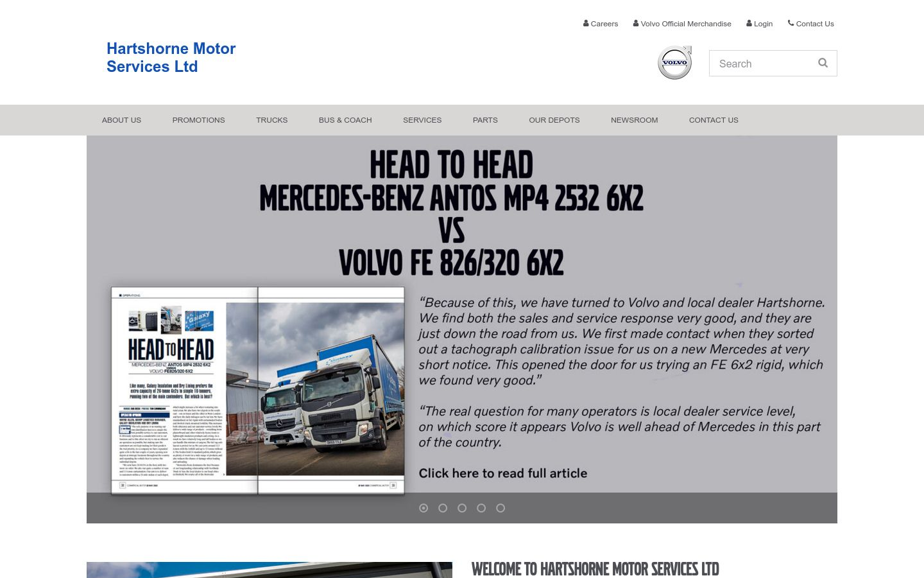Select the fourth slider dot
This screenshot has width=924, height=578.
(481, 508)
